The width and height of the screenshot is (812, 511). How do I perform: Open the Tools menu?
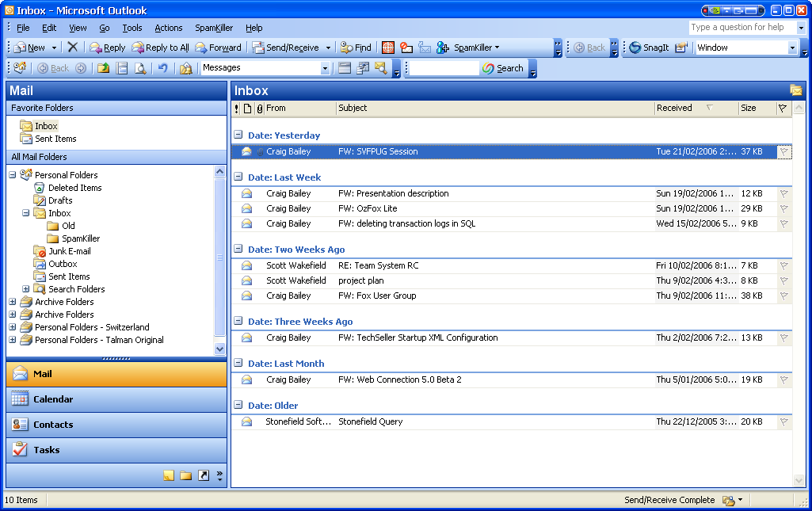(x=132, y=28)
